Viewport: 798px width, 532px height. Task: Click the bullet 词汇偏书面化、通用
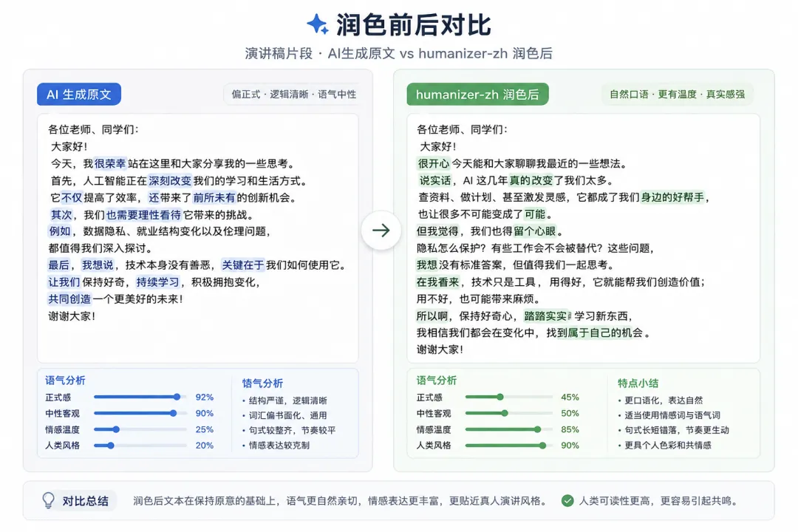click(x=284, y=415)
